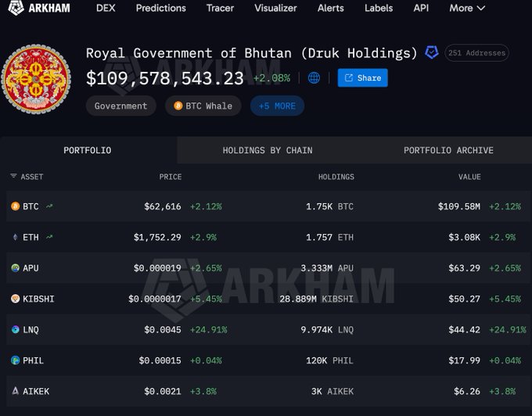The height and width of the screenshot is (416, 532).
Task: Click the AIKEK token icon
Action: [16, 391]
